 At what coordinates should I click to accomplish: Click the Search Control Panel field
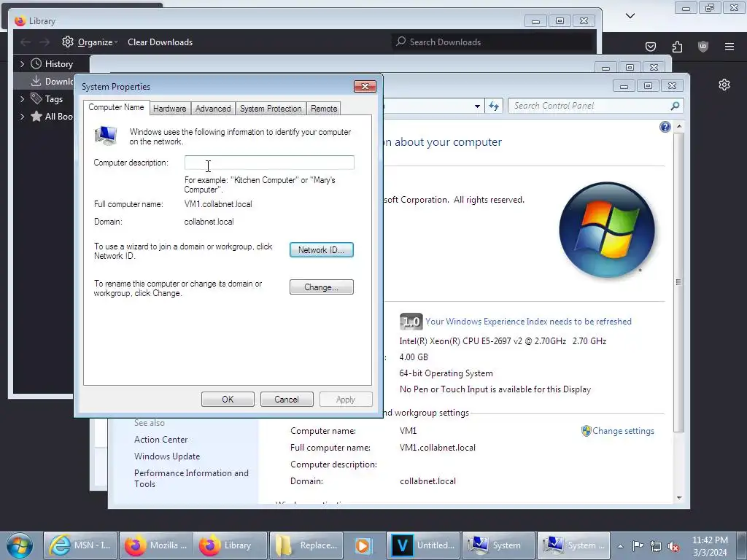point(589,106)
